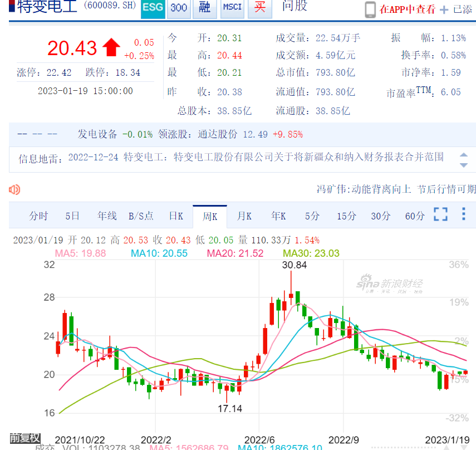476x450 pixels.
Task: Click the red 买 buy button
Action: (259, 8)
